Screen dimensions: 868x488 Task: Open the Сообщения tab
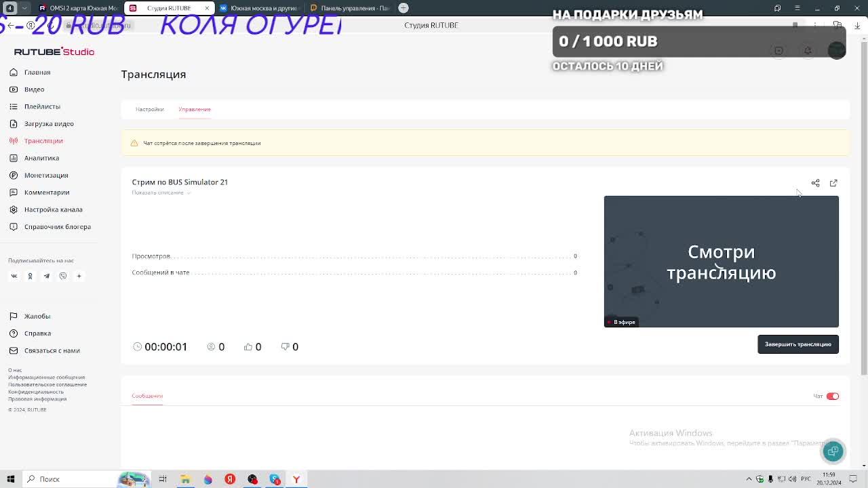[x=147, y=396]
